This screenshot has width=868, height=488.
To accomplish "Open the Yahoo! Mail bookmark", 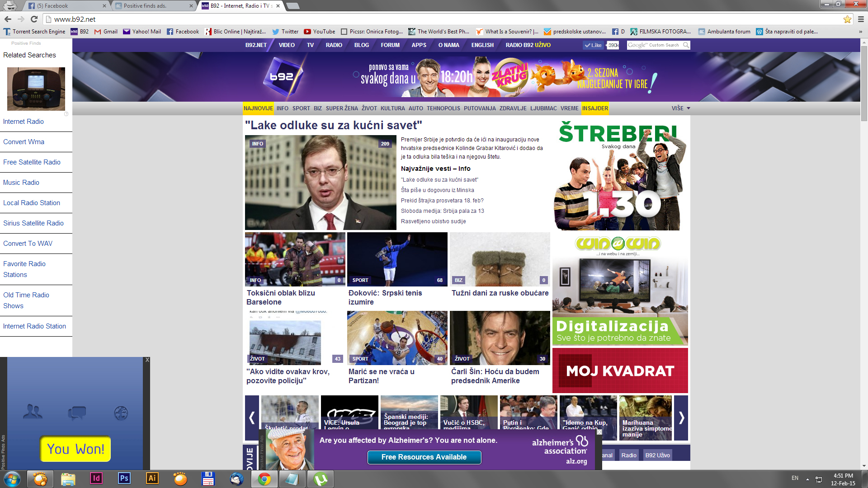I will point(142,32).
